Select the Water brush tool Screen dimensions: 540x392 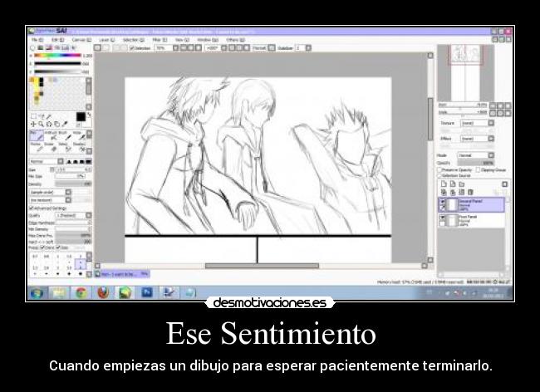pyautogui.click(x=78, y=136)
